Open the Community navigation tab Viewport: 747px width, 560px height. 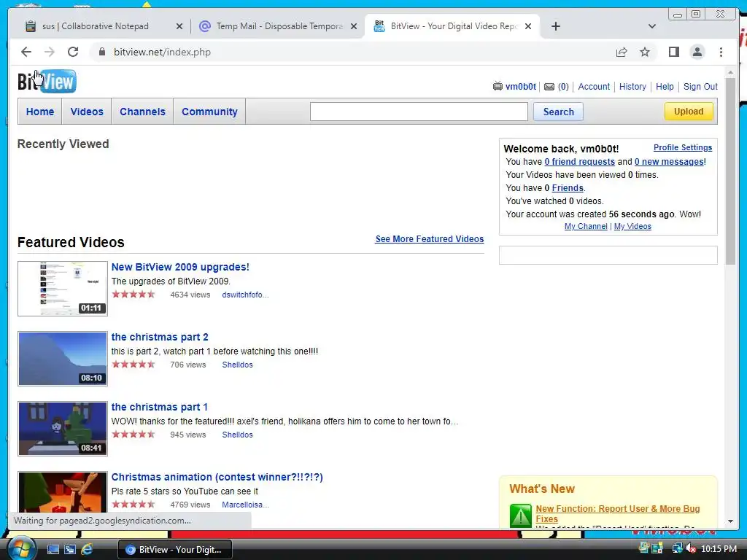[x=209, y=112]
